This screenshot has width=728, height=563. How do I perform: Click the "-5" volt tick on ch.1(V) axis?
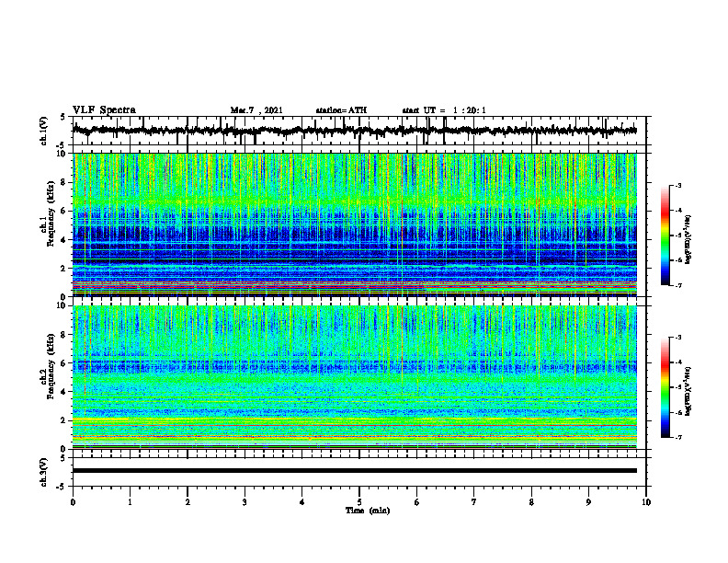click(x=62, y=145)
